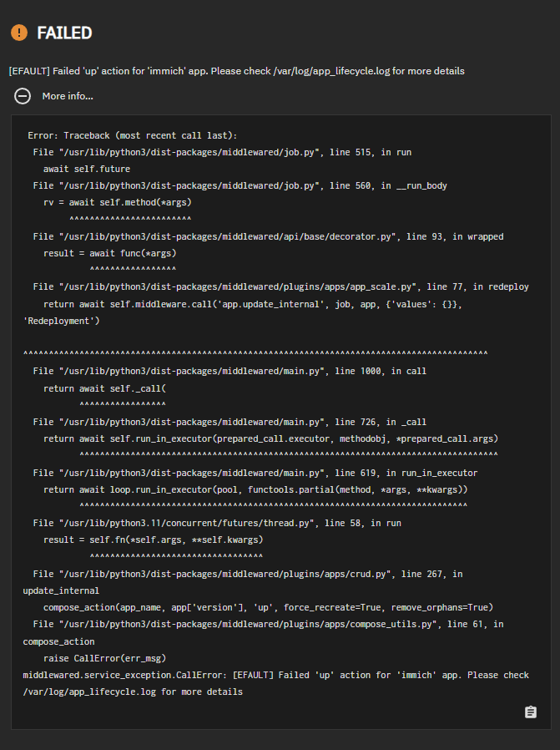Click the final middlewared CallError message line
This screenshot has width=560, height=750.
[275, 675]
